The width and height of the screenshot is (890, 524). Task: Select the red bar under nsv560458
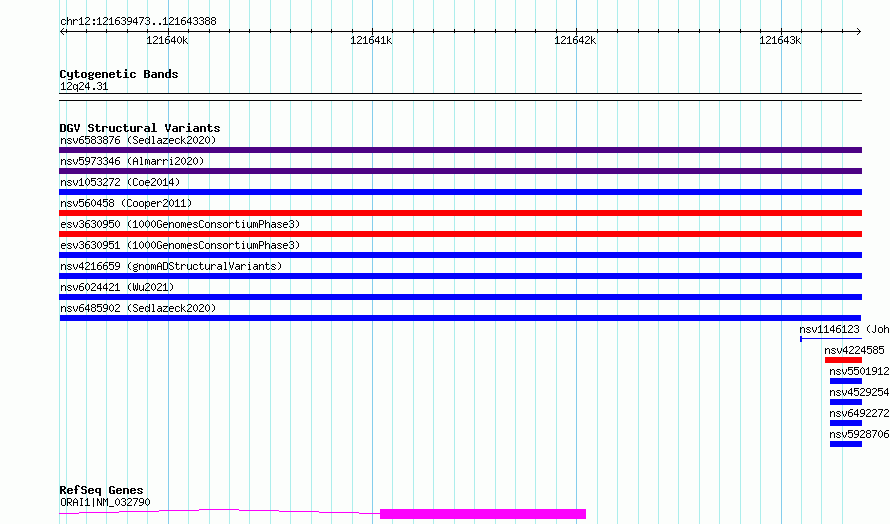tap(460, 213)
